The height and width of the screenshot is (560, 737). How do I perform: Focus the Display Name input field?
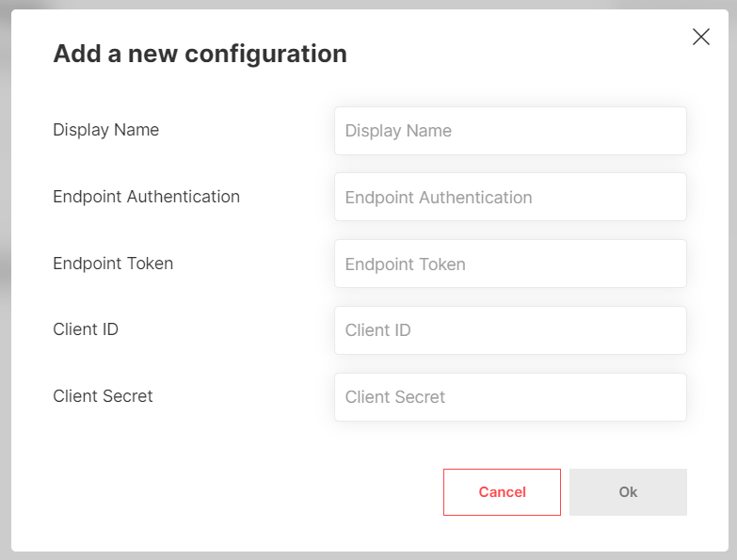pos(510,131)
